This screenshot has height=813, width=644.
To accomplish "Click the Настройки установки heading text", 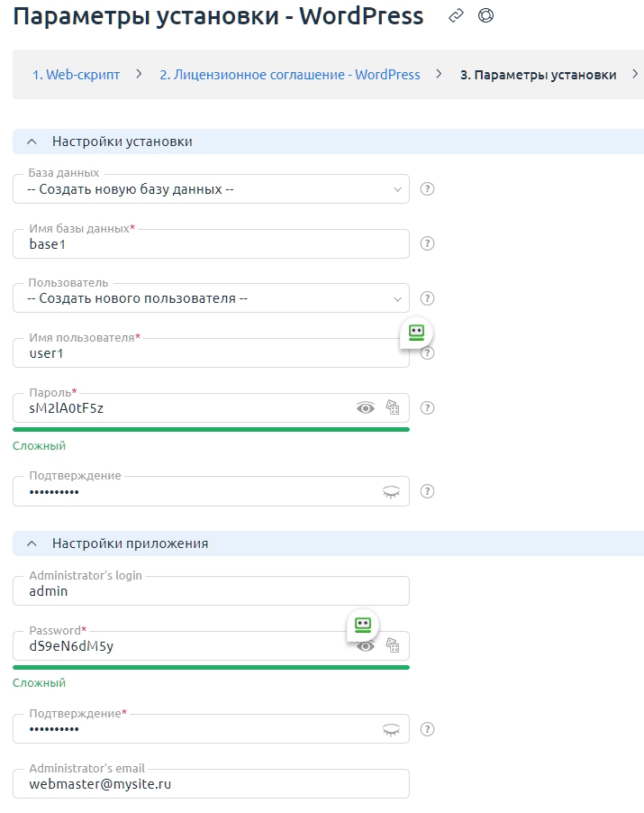I will pos(122,142).
